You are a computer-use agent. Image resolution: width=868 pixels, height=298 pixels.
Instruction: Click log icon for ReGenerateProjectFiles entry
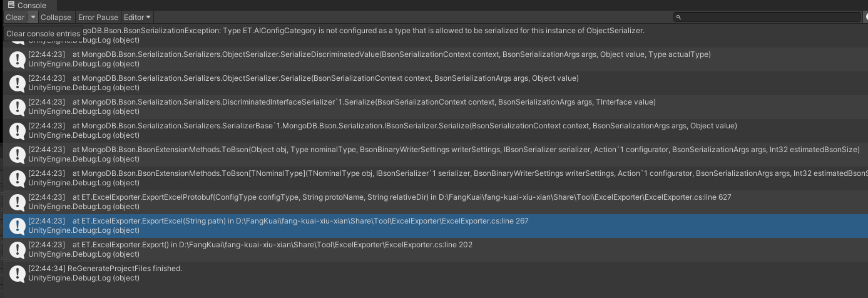[x=17, y=274]
